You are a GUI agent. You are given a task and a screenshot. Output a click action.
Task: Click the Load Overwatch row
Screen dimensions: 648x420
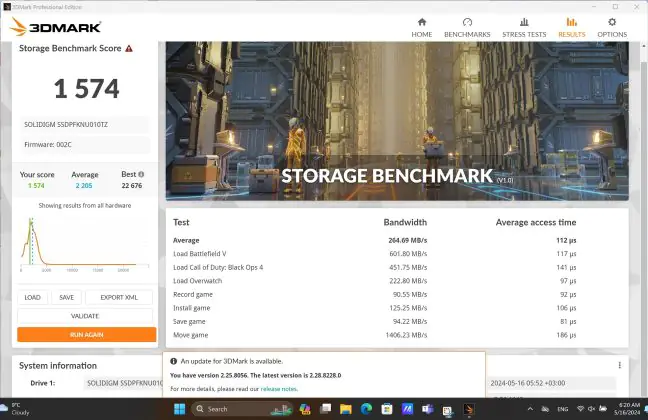point(374,281)
